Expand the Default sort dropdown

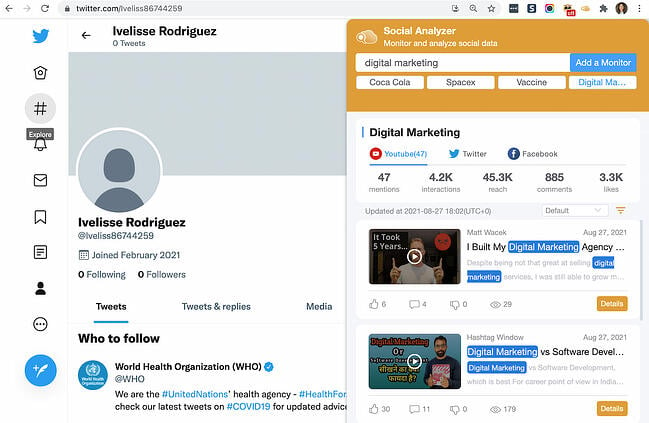point(574,211)
